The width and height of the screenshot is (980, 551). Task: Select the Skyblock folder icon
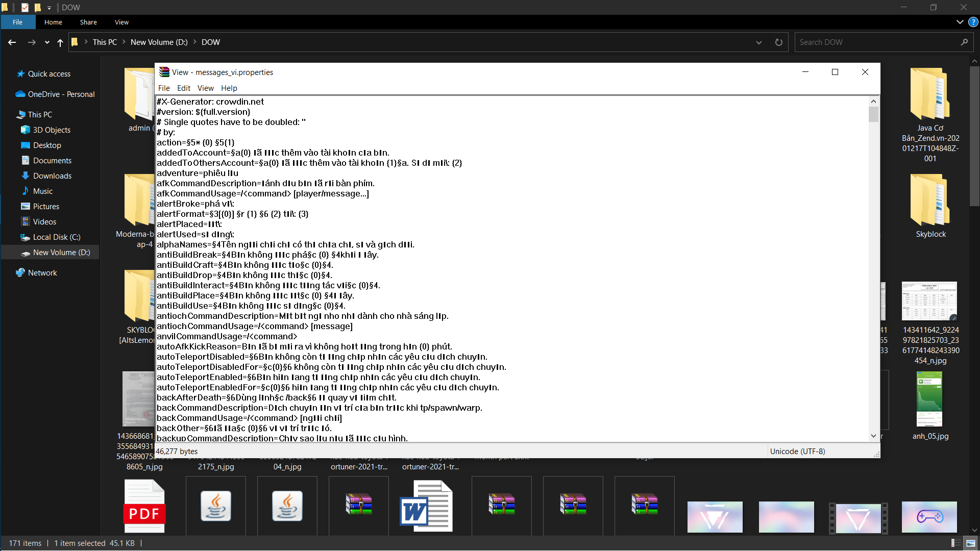click(930, 200)
